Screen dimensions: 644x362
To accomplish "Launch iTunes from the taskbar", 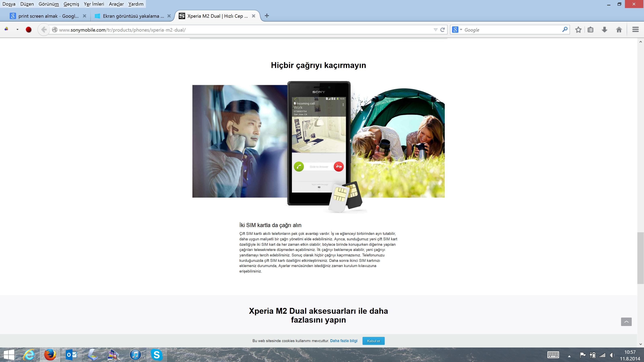I will tap(135, 355).
